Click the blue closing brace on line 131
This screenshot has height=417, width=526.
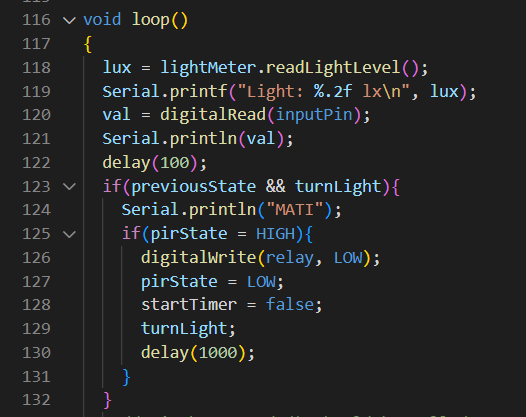[126, 377]
